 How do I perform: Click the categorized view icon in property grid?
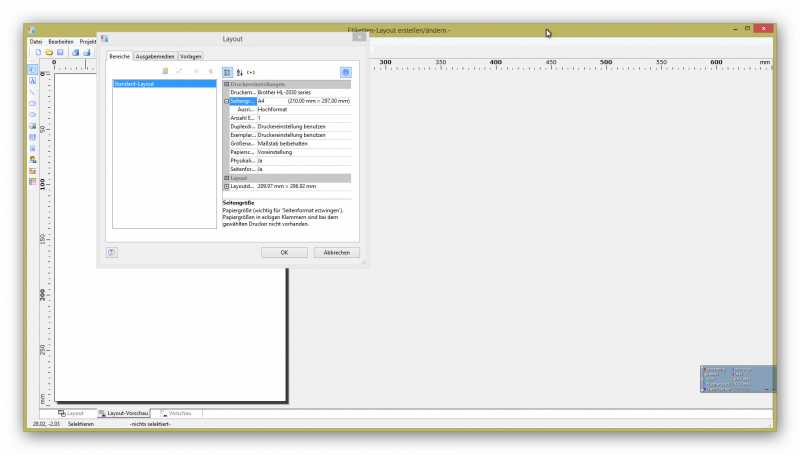click(x=227, y=72)
